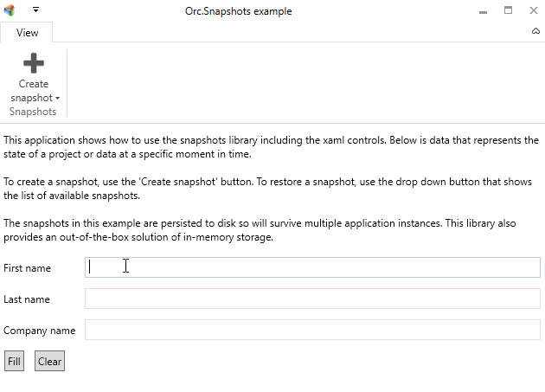Click the Company name label
Screen dimensions: 545x392
click(x=39, y=331)
